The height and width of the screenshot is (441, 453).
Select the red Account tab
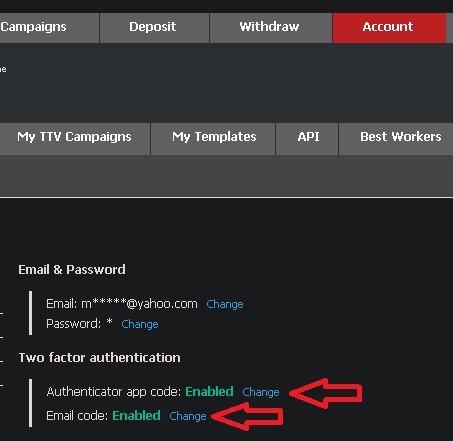[389, 28]
